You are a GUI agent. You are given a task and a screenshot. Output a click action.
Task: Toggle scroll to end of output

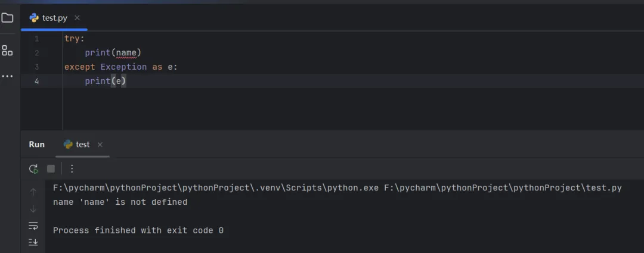coord(33,242)
